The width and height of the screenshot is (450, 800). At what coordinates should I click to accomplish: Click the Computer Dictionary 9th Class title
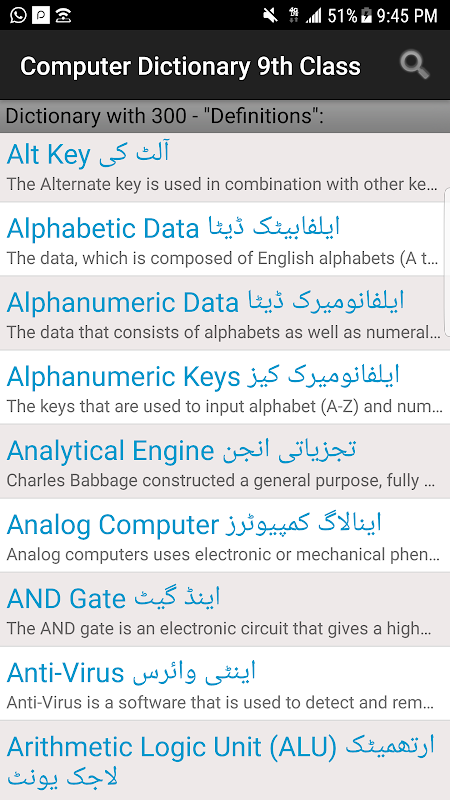[190, 66]
